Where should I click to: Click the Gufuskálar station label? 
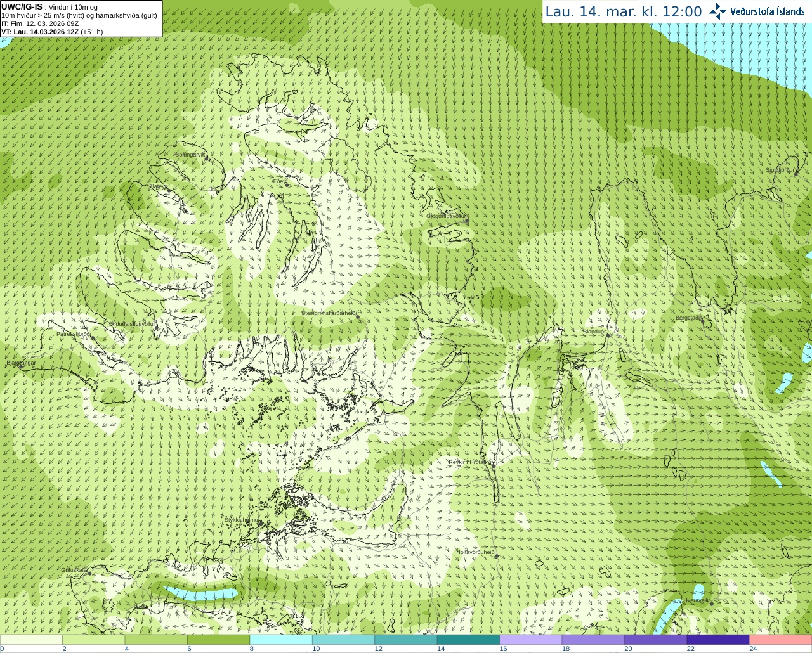coord(74,570)
